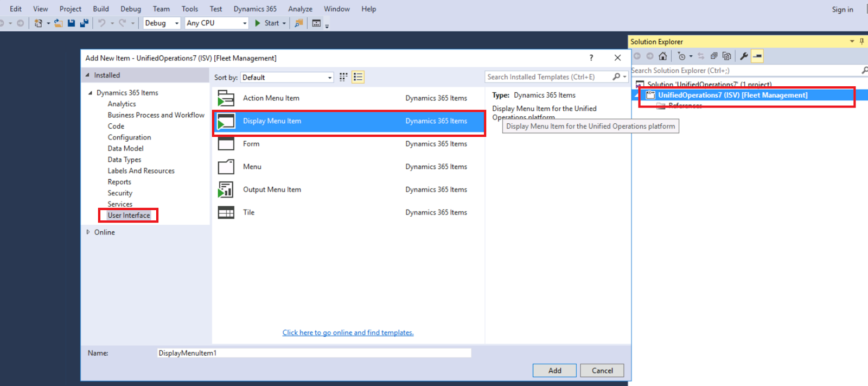Select the Data Model category

(125, 148)
